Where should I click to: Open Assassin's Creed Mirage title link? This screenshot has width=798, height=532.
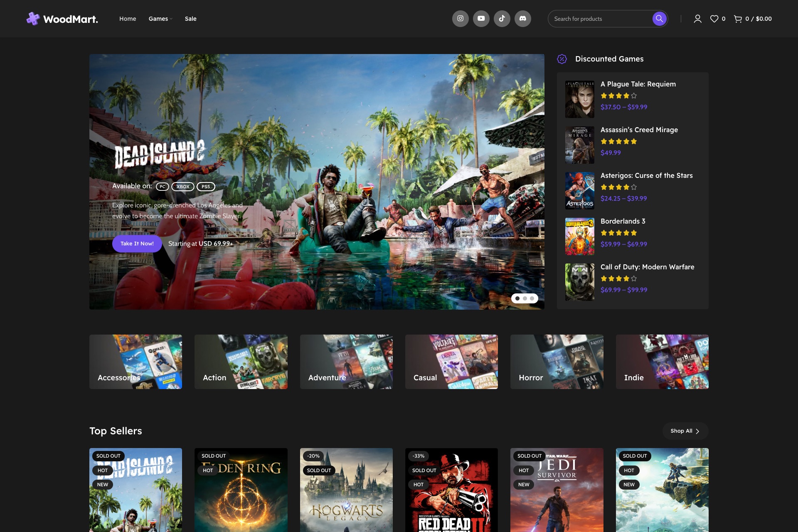[639, 130]
